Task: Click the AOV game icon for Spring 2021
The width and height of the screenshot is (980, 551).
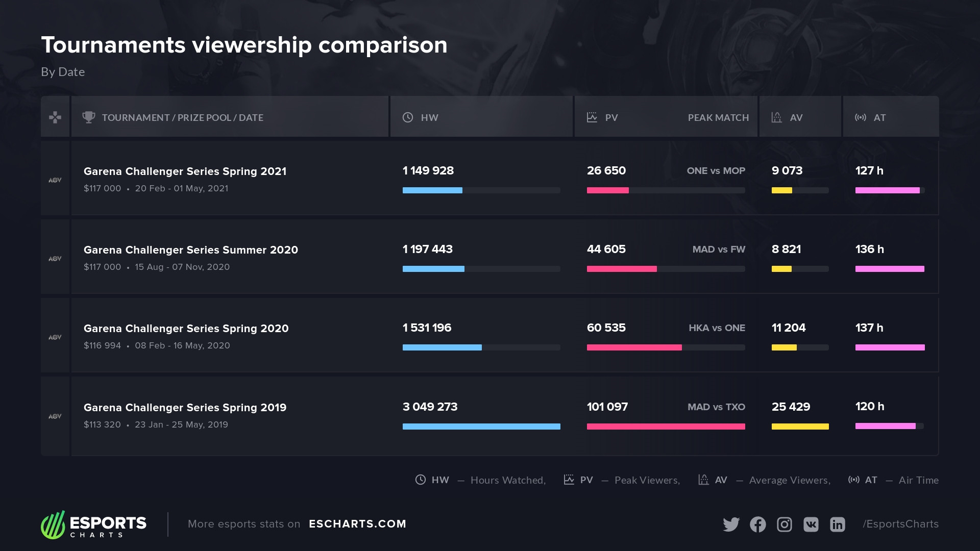Action: point(55,180)
